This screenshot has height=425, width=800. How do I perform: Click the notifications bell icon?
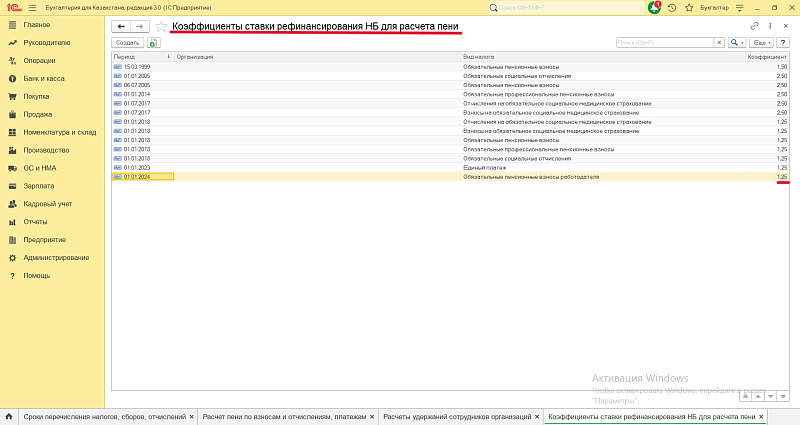[654, 8]
